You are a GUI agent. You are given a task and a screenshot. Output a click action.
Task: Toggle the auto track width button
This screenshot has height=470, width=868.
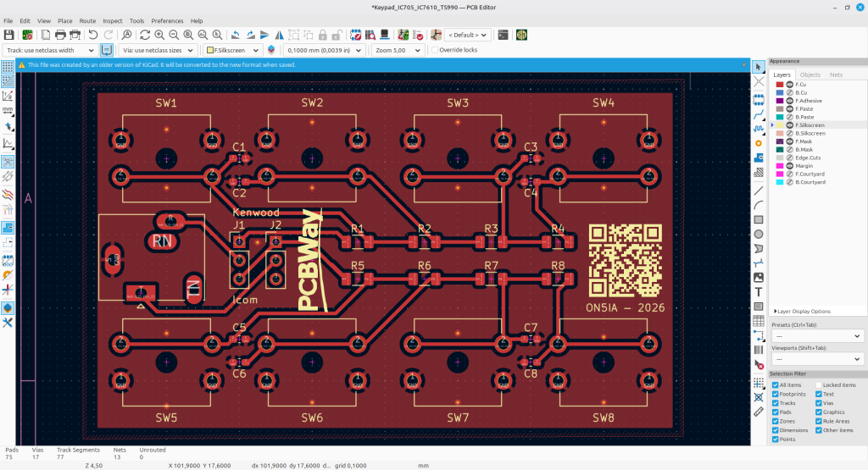[107, 50]
